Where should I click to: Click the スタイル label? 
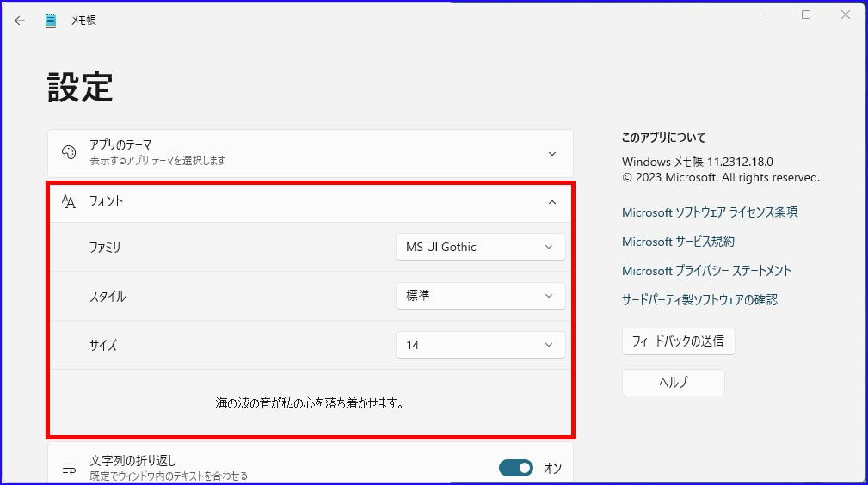[x=108, y=296]
